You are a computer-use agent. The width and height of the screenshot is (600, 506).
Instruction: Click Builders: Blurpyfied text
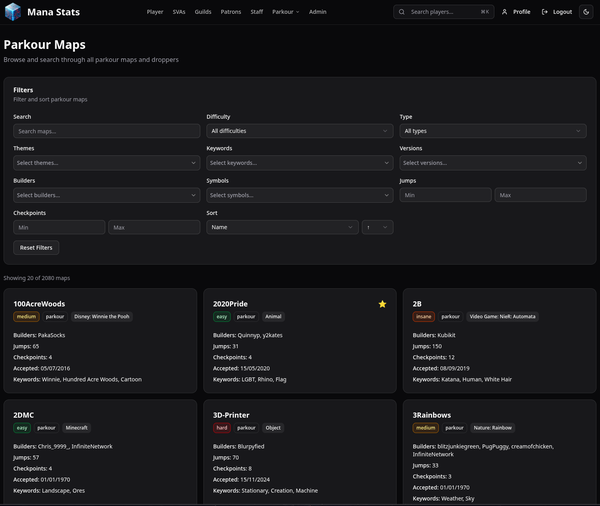pos(238,447)
